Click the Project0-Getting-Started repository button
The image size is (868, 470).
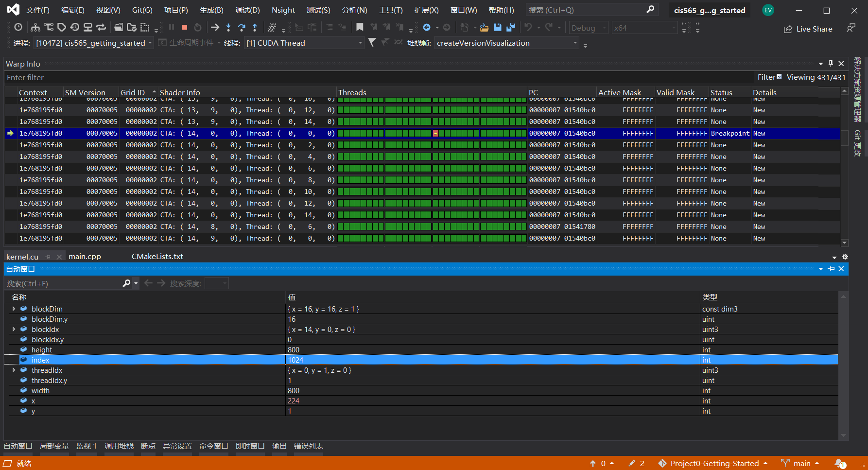coord(713,464)
